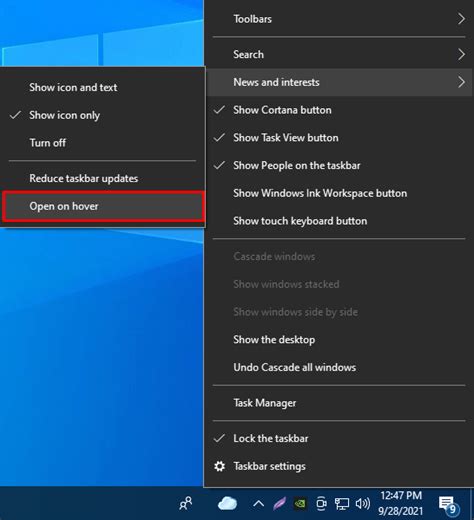The height and width of the screenshot is (520, 474).
Task: Open the network tray icon
Action: [x=342, y=504]
